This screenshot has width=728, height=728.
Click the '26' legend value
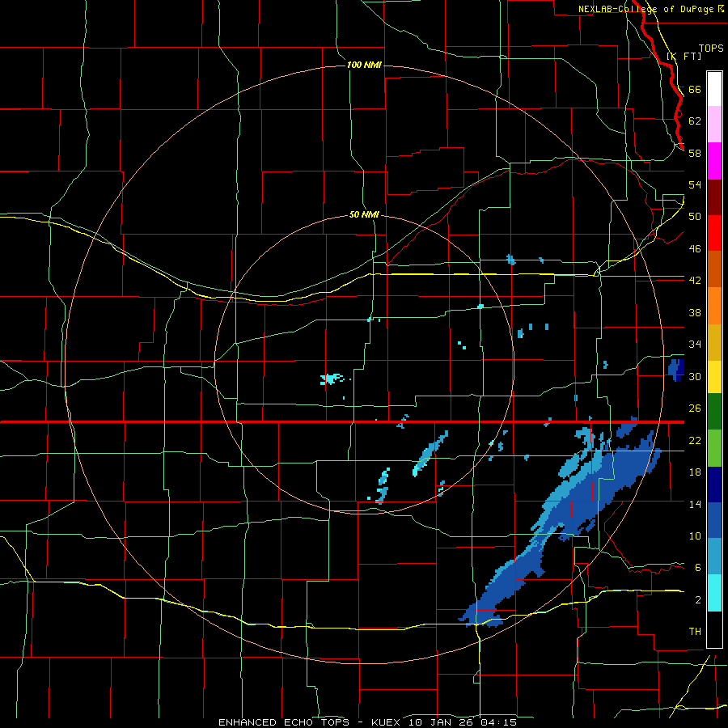pos(695,408)
